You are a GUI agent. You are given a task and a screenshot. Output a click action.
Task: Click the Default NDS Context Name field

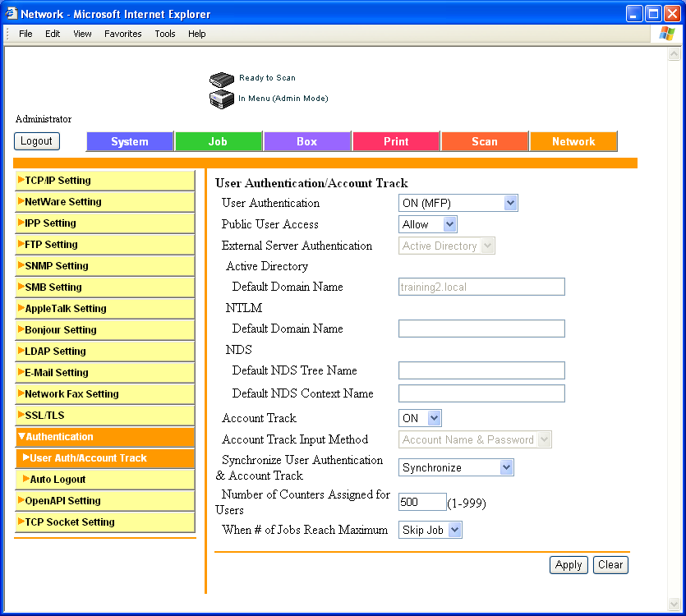[481, 393]
